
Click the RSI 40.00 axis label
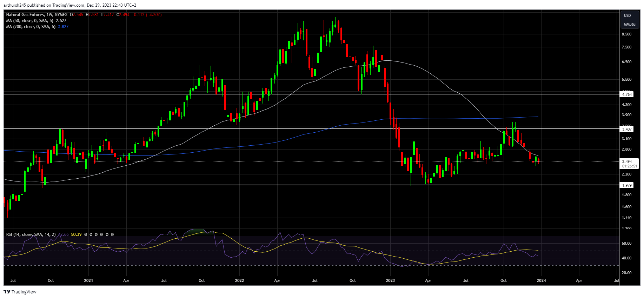626,258
